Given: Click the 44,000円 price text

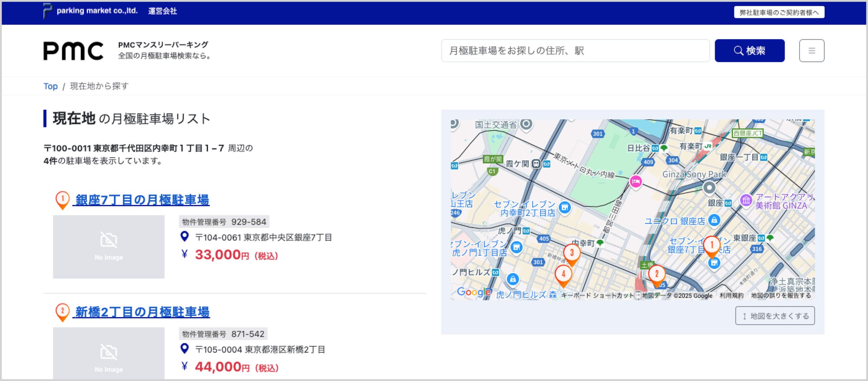Looking at the screenshot, I should [x=237, y=367].
